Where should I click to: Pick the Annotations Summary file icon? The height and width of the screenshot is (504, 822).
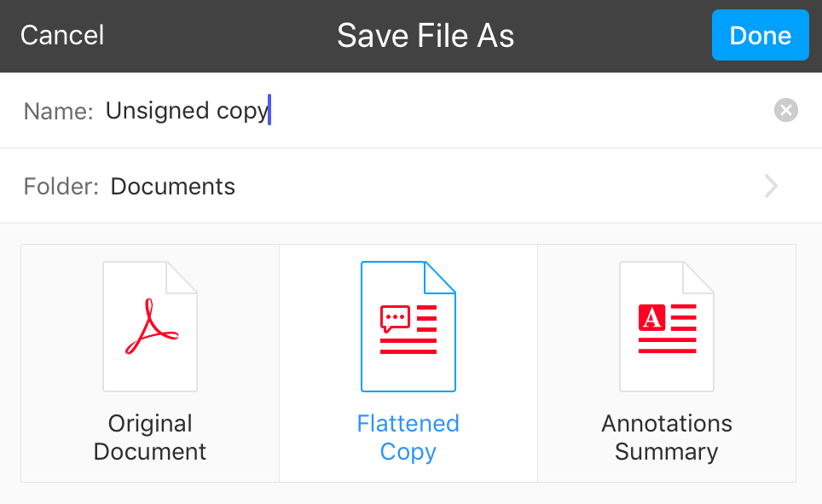coord(667,327)
